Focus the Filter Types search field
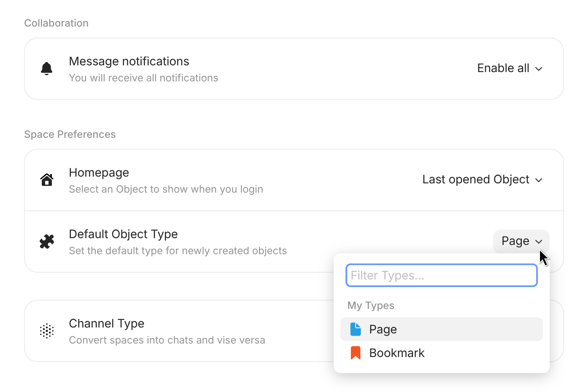 tap(441, 275)
